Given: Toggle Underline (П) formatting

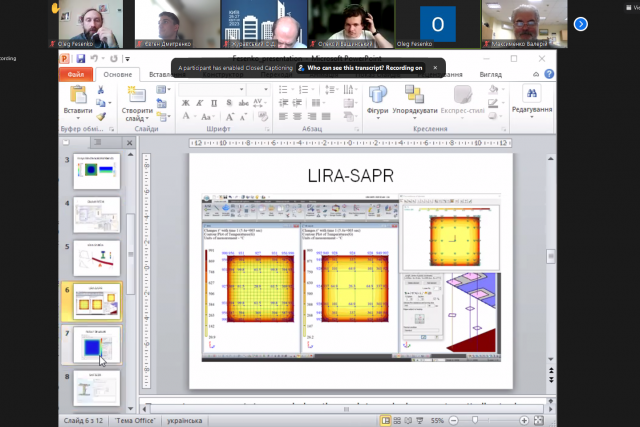Looking at the screenshot, I should [214, 103].
